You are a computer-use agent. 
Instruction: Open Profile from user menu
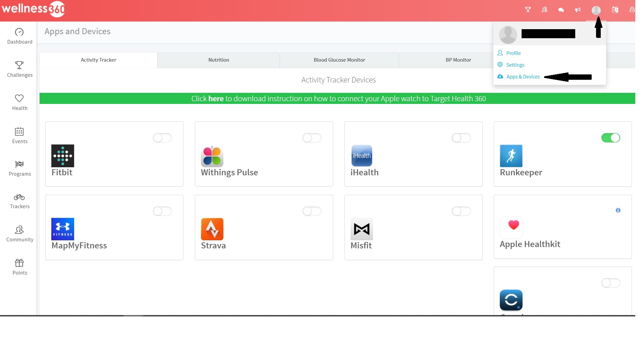513,53
